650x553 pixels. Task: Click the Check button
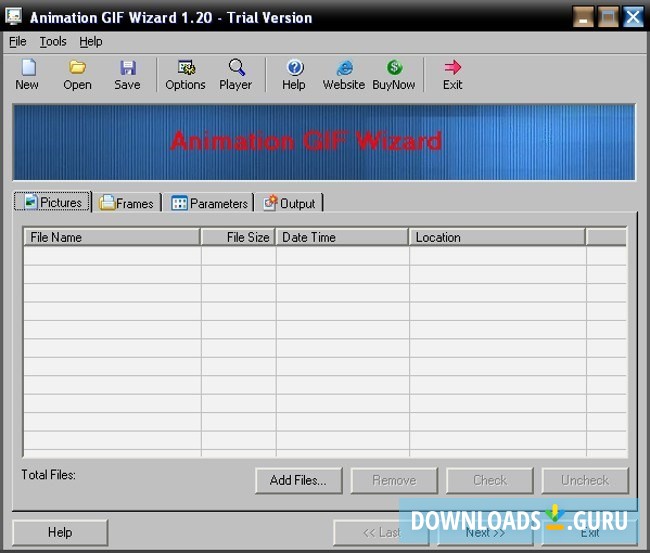point(490,480)
